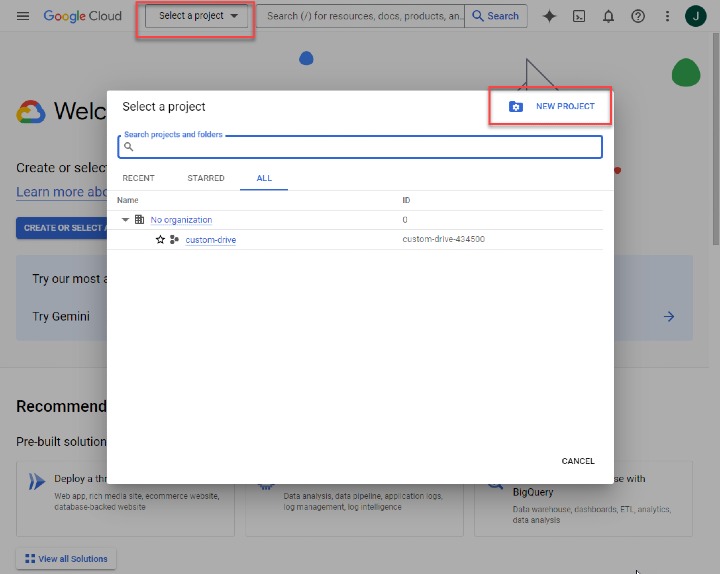Click the Google Cloud logo
720x574 pixels.
82,16
